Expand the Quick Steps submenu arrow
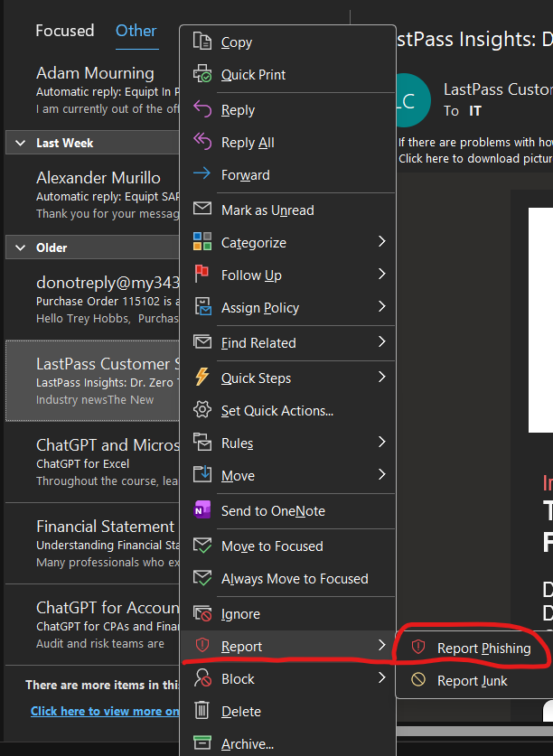The image size is (553, 756). tap(381, 377)
